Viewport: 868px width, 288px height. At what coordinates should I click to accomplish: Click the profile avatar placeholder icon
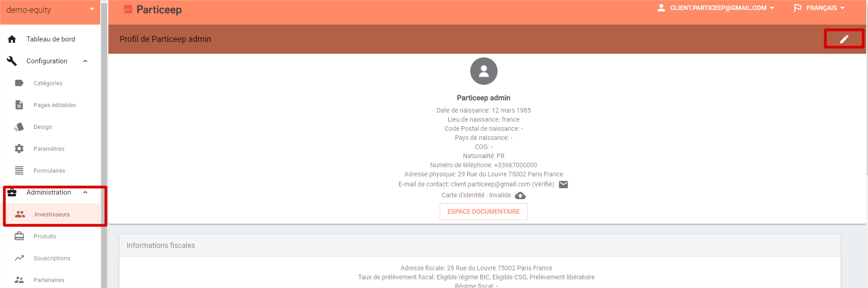[483, 71]
